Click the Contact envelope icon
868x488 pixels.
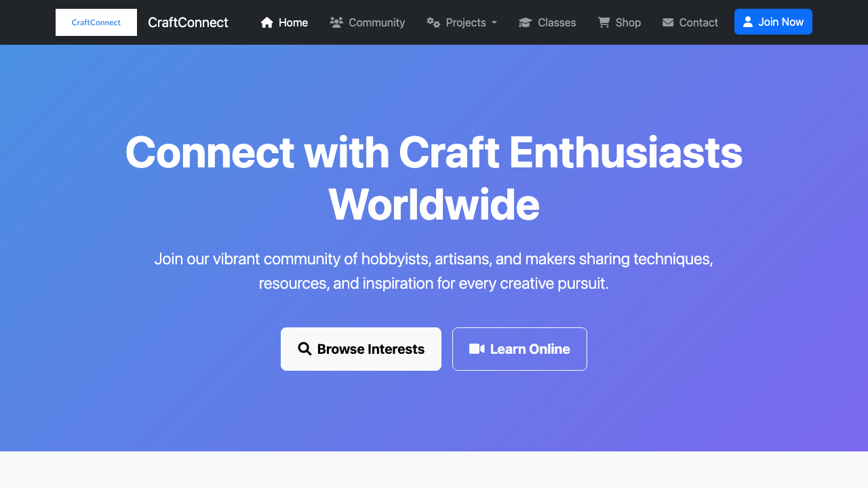coord(668,22)
